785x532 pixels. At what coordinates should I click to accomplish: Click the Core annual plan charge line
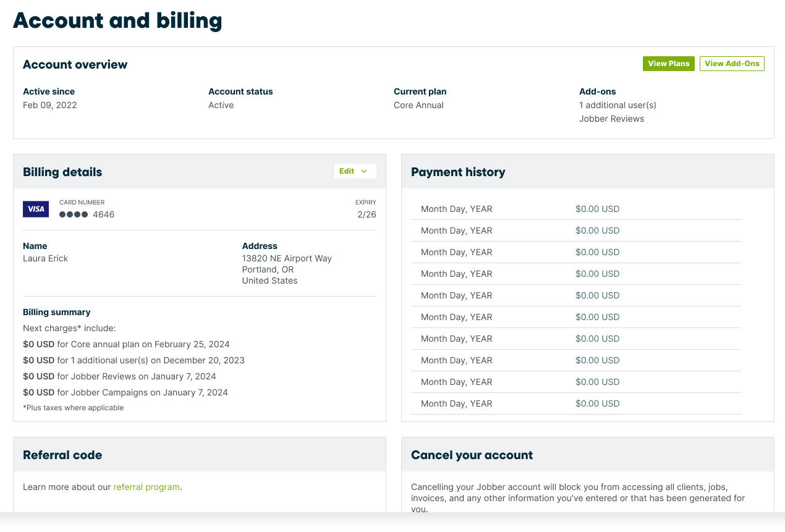pyautogui.click(x=126, y=344)
